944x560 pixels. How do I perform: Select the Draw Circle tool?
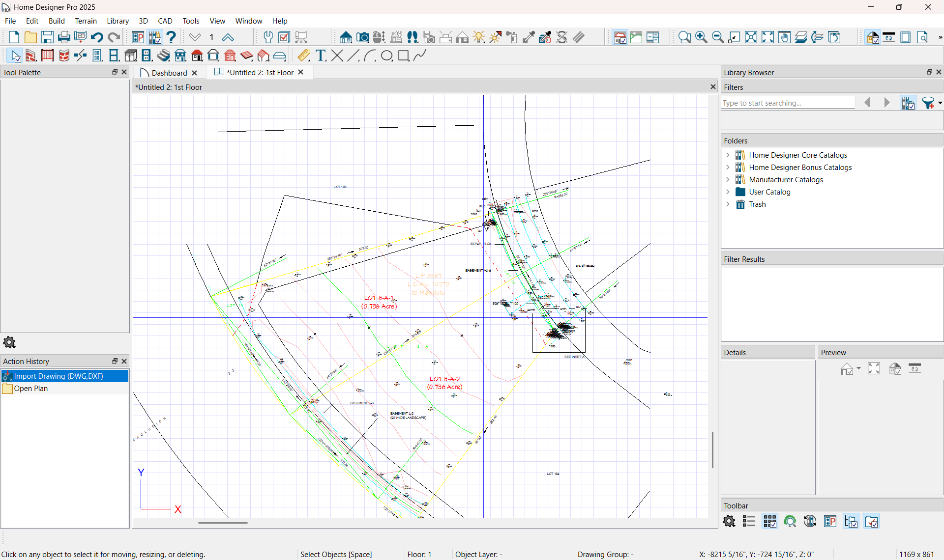coord(386,56)
